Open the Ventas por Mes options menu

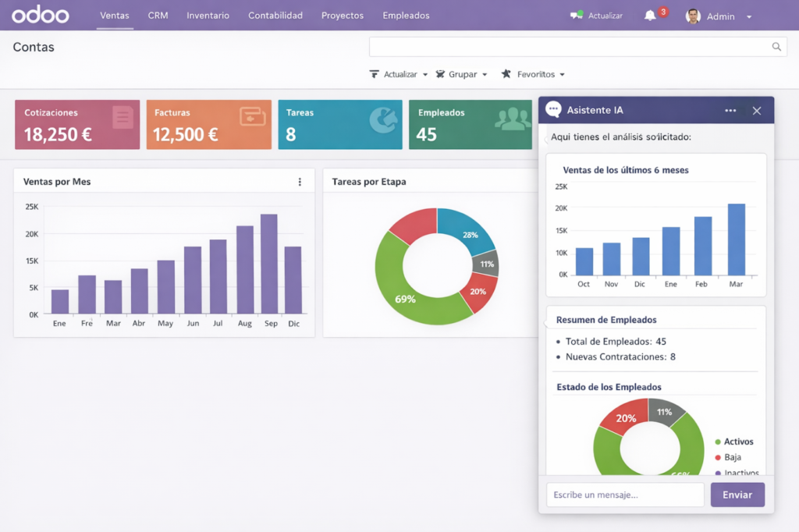click(300, 181)
